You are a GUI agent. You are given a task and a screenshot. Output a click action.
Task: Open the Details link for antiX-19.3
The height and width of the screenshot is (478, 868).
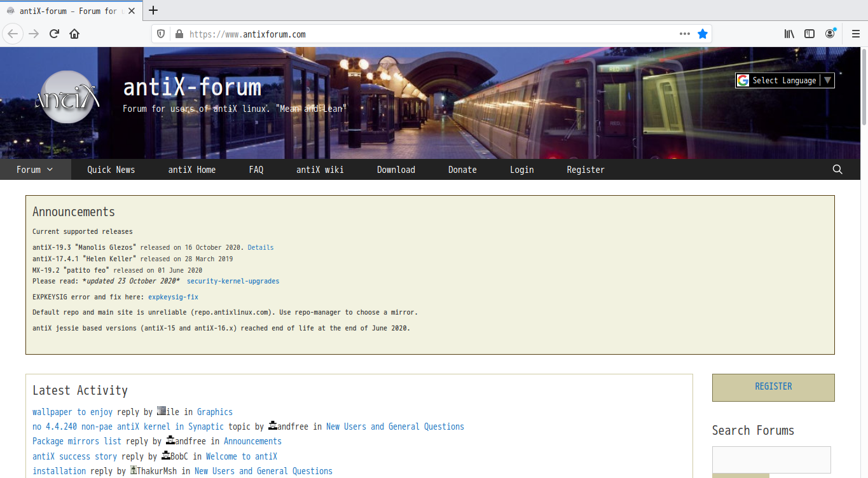(x=261, y=247)
